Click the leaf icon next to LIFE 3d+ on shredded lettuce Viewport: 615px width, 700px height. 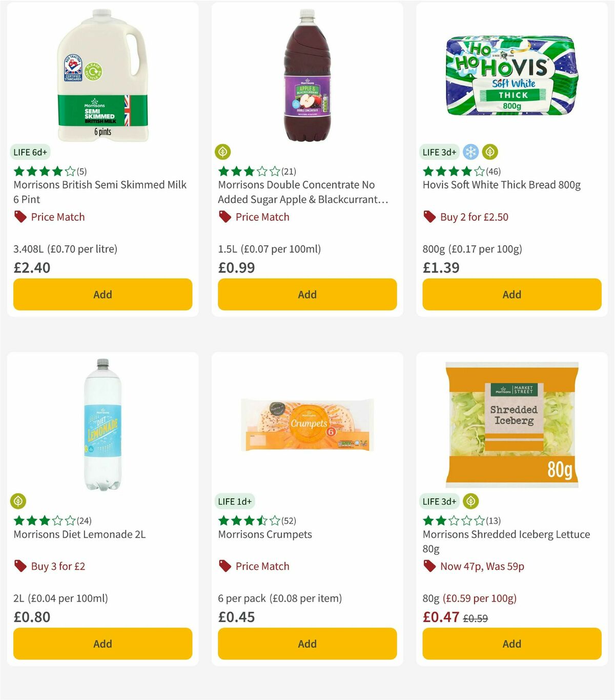click(470, 501)
